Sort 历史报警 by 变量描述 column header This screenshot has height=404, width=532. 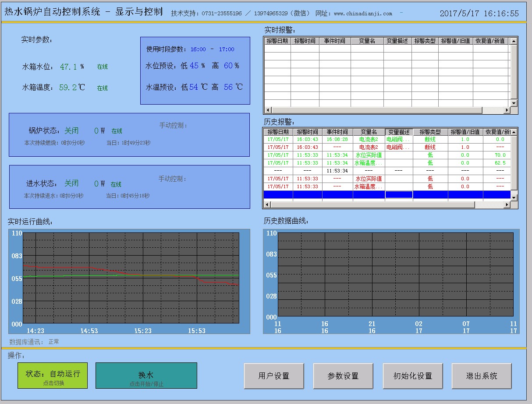pyautogui.click(x=399, y=132)
